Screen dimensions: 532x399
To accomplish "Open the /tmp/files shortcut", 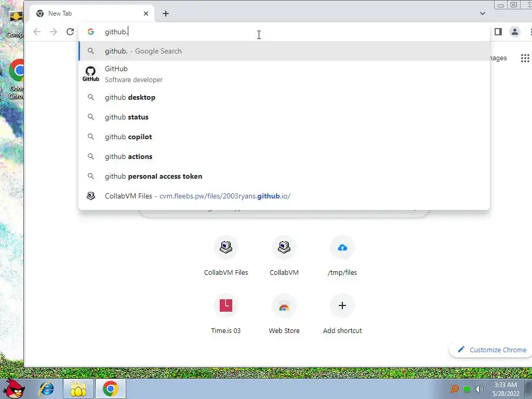I will [342, 256].
